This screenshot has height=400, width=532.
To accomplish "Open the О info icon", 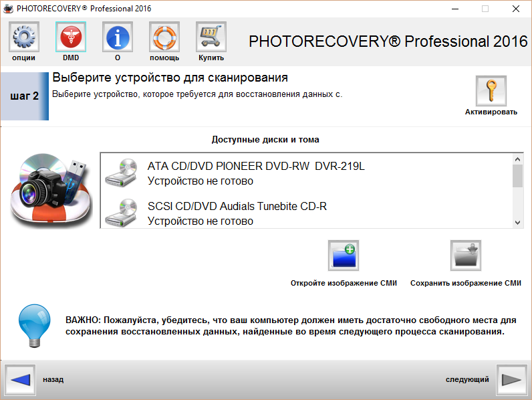I will click(118, 37).
